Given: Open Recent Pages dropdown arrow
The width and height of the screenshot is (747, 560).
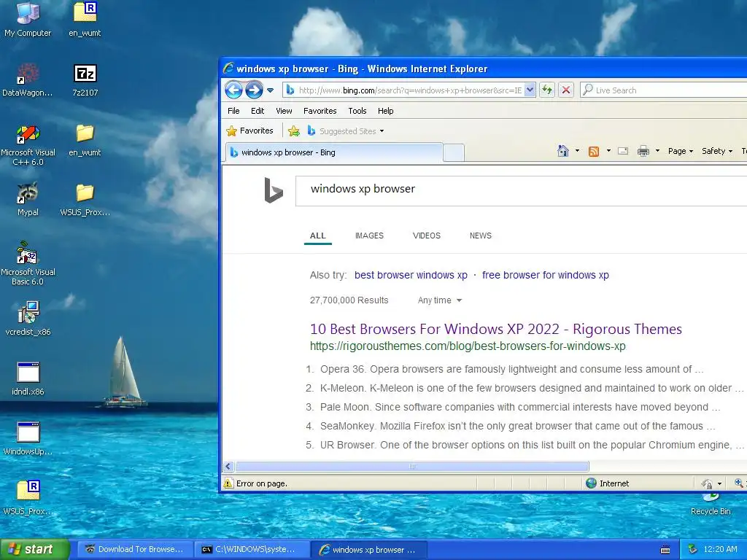Looking at the screenshot, I should pyautogui.click(x=270, y=90).
